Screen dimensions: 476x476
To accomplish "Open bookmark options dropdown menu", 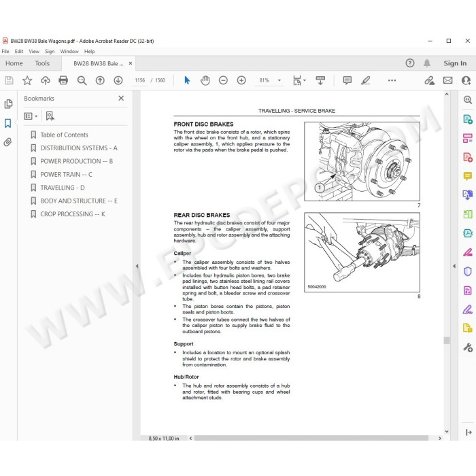I will [31, 116].
